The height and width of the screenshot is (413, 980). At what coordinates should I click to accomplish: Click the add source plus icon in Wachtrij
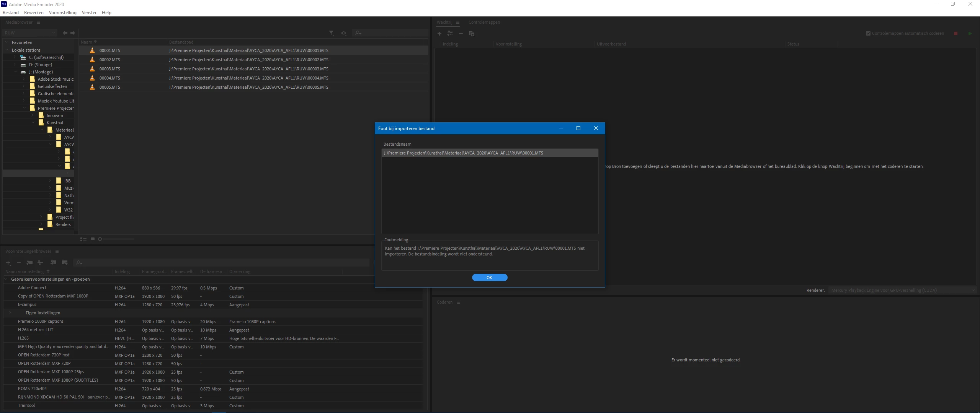[x=439, y=34]
